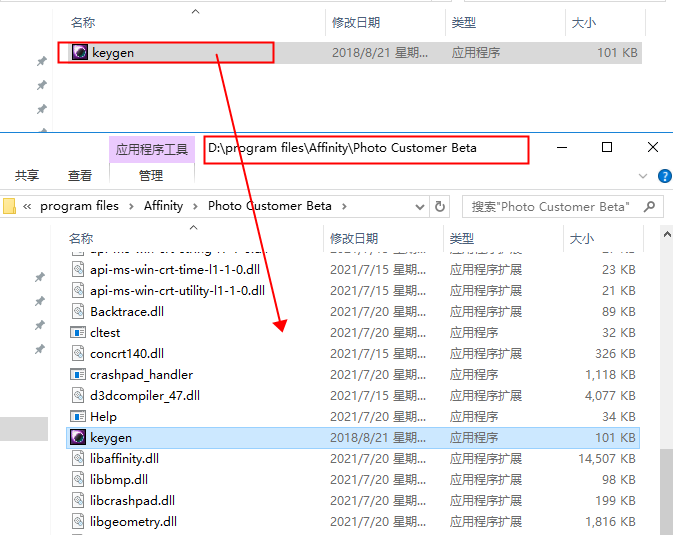Viewport: 673px width, 535px height.
Task: Click api-ms-win-crt-utility-l1-1-0.dll file icon
Action: tap(78, 291)
